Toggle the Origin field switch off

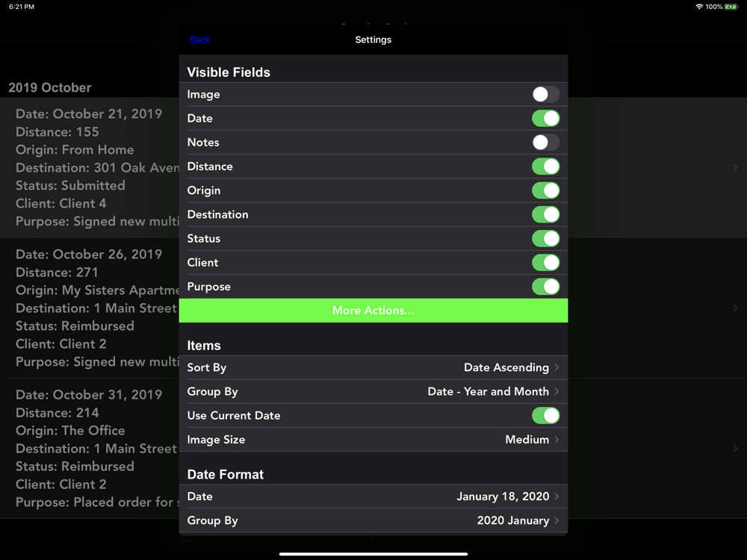[545, 190]
